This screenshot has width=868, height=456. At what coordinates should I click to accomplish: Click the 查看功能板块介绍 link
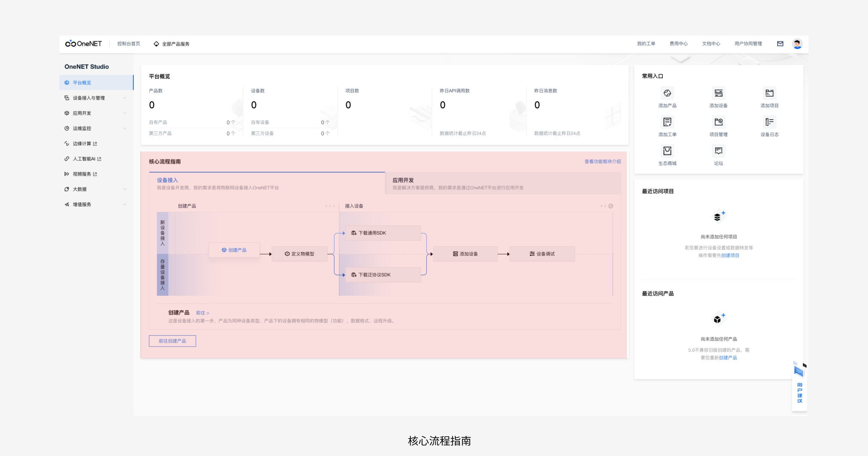pyautogui.click(x=603, y=162)
